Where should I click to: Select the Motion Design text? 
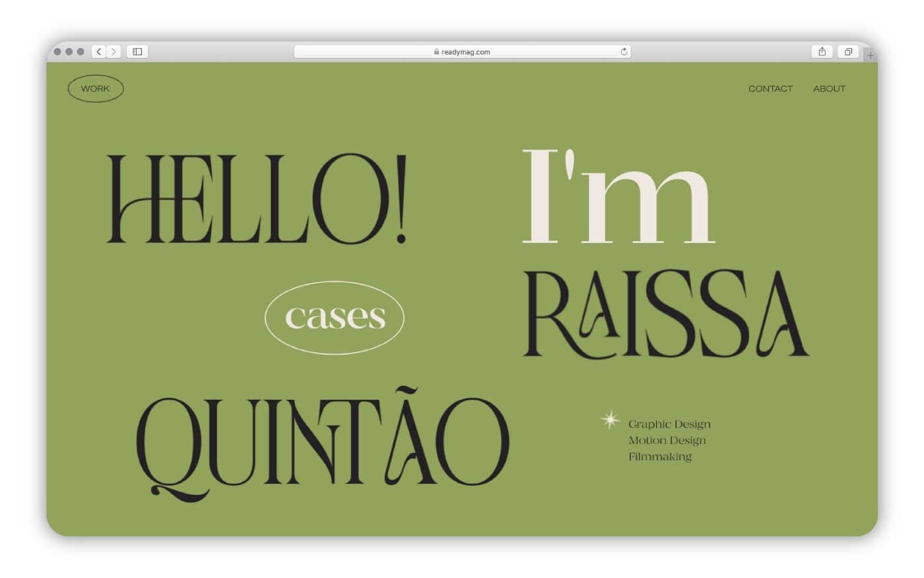667,441
